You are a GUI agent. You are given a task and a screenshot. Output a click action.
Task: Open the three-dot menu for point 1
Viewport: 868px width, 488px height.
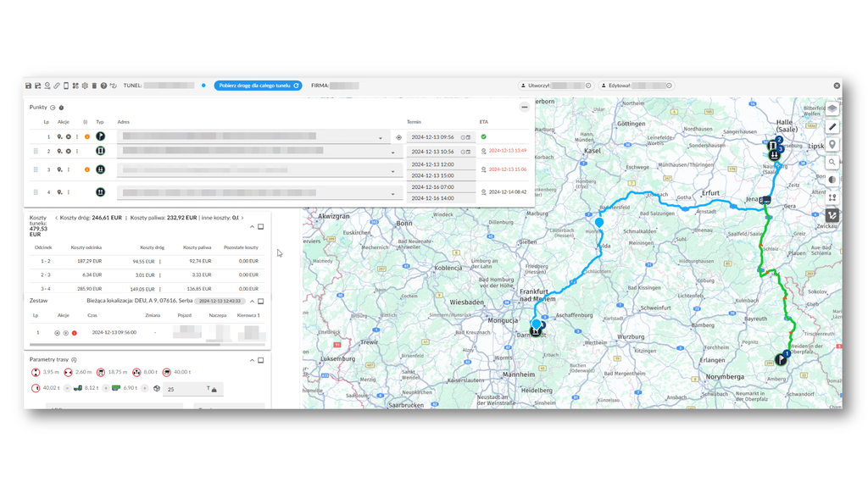click(x=77, y=136)
